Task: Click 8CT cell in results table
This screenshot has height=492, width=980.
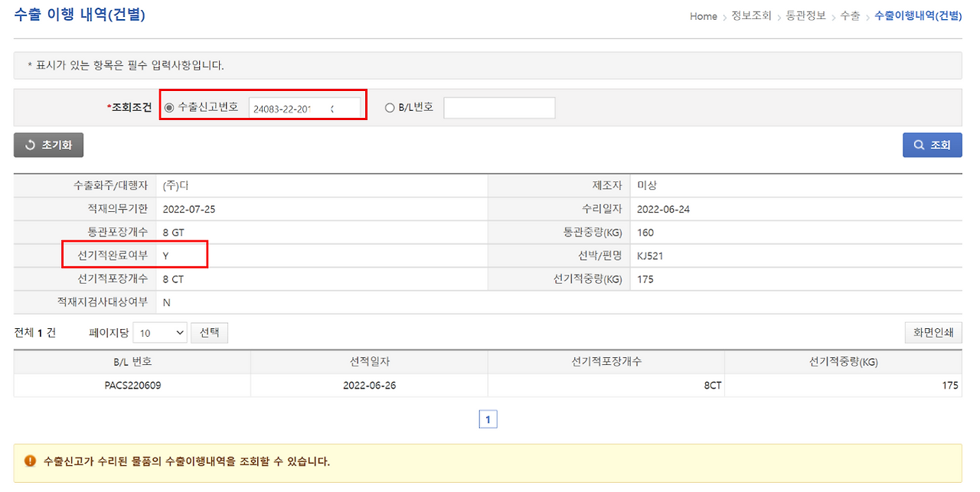Action: coord(606,386)
